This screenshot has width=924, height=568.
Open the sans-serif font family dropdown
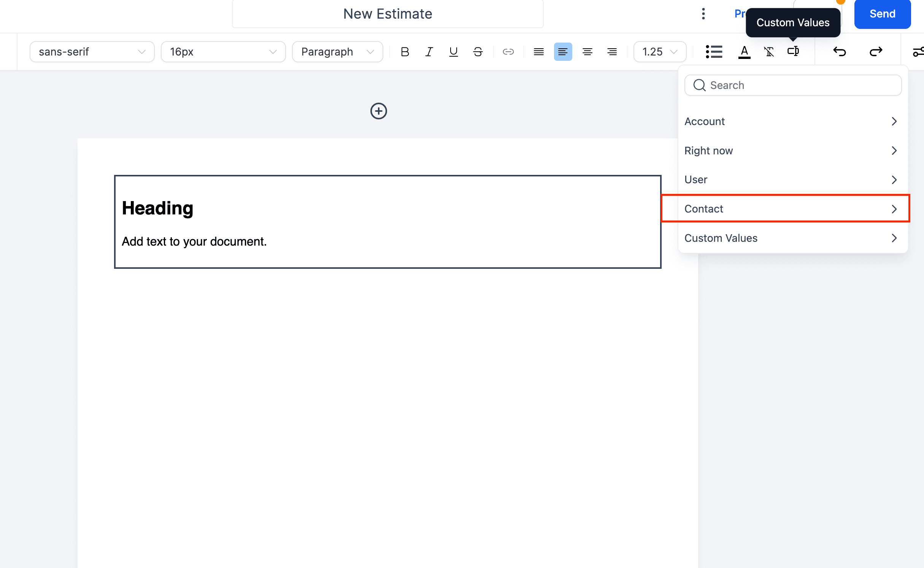point(92,52)
